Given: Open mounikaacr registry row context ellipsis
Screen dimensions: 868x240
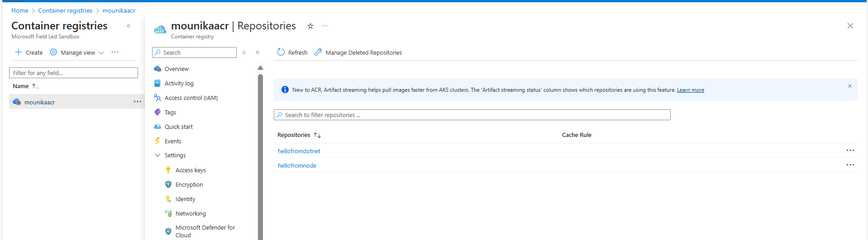Looking at the screenshot, I should (138, 102).
